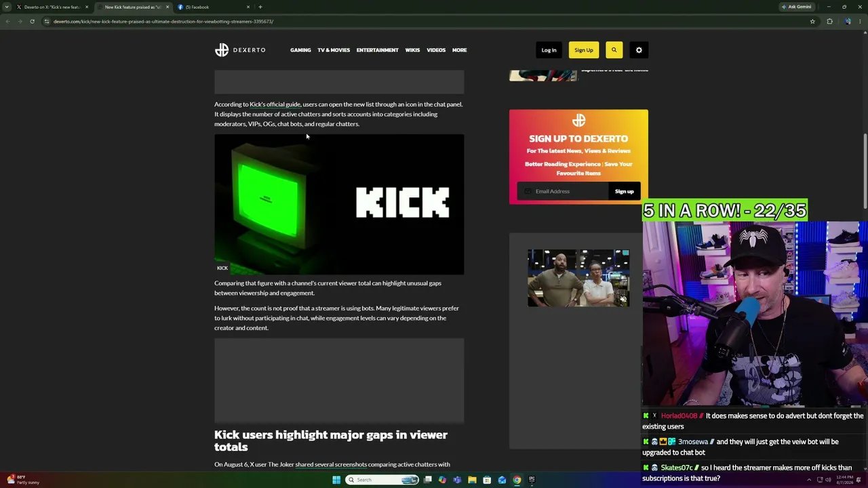Click the Email Address input field
Image resolution: width=868 pixels, height=488 pixels.
pyautogui.click(x=563, y=191)
